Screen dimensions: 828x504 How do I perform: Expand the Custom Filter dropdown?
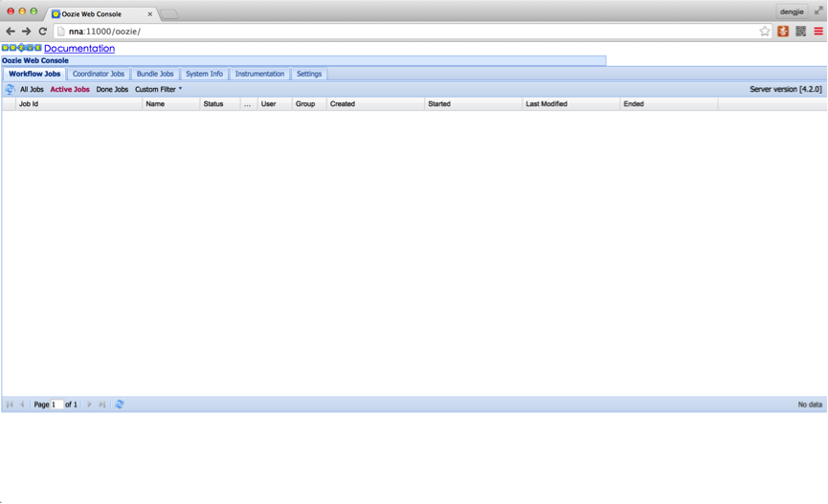click(x=158, y=89)
